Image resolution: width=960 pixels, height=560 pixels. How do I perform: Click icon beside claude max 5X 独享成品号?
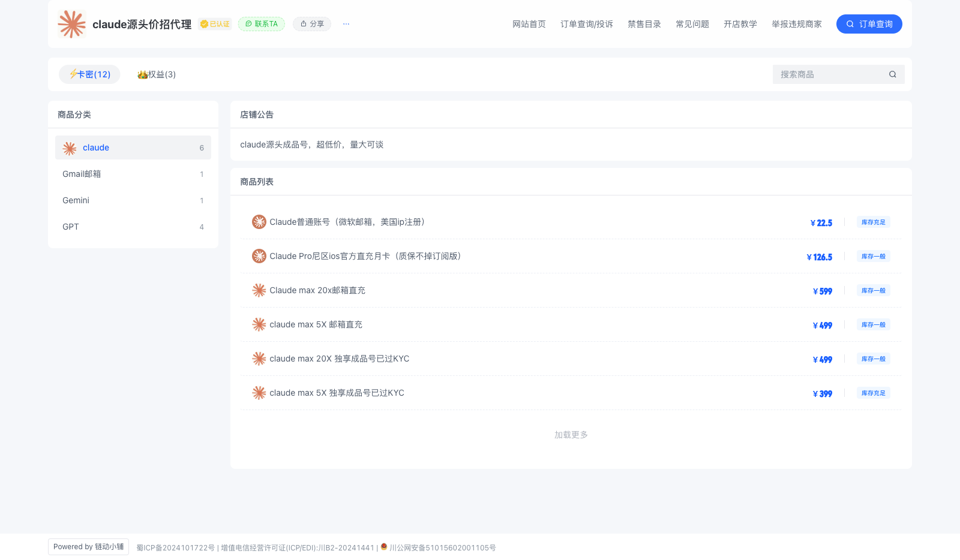[x=259, y=393]
